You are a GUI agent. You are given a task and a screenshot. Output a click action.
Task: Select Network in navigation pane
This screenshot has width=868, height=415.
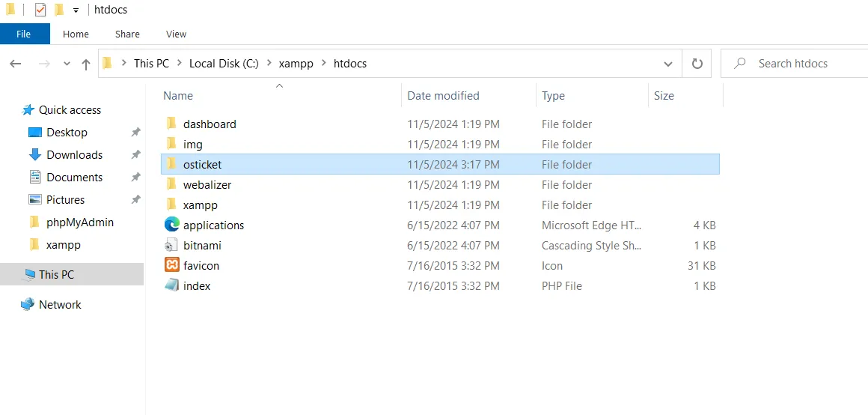(x=60, y=305)
